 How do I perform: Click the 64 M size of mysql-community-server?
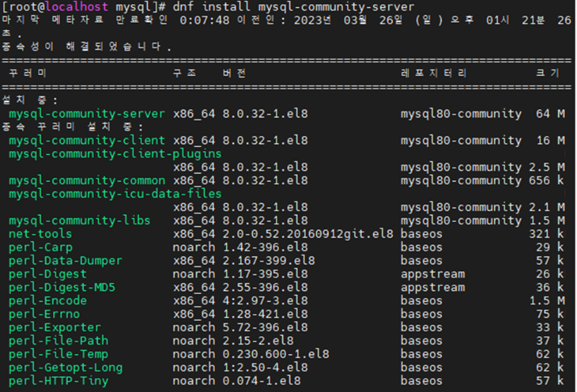click(551, 114)
